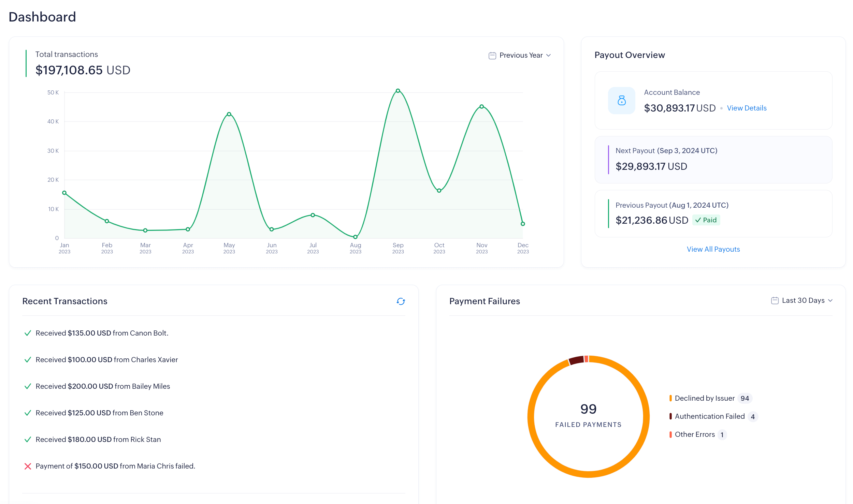Click the refresh icon in Recent Transactions
The width and height of the screenshot is (853, 504).
tap(401, 301)
